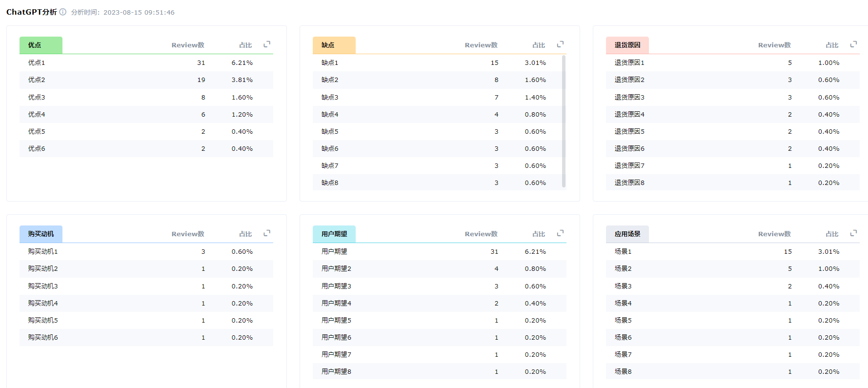Click the 占比 column header in 退货原因 panel
This screenshot has width=868, height=388.
tap(832, 45)
